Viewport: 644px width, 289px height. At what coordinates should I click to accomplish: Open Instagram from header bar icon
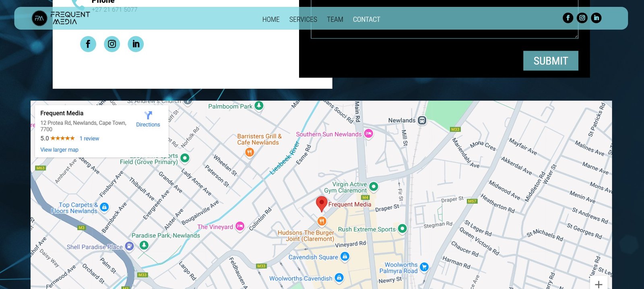582,18
